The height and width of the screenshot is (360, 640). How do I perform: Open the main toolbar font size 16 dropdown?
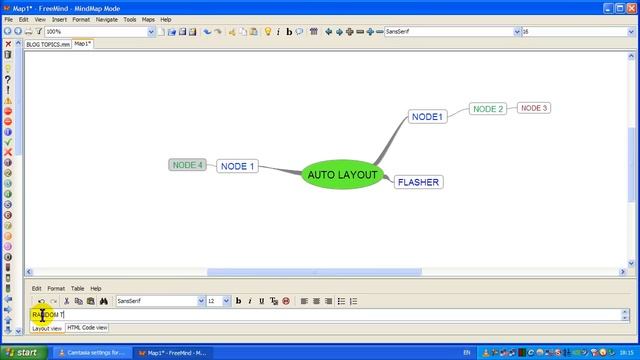pyautogui.click(x=631, y=31)
